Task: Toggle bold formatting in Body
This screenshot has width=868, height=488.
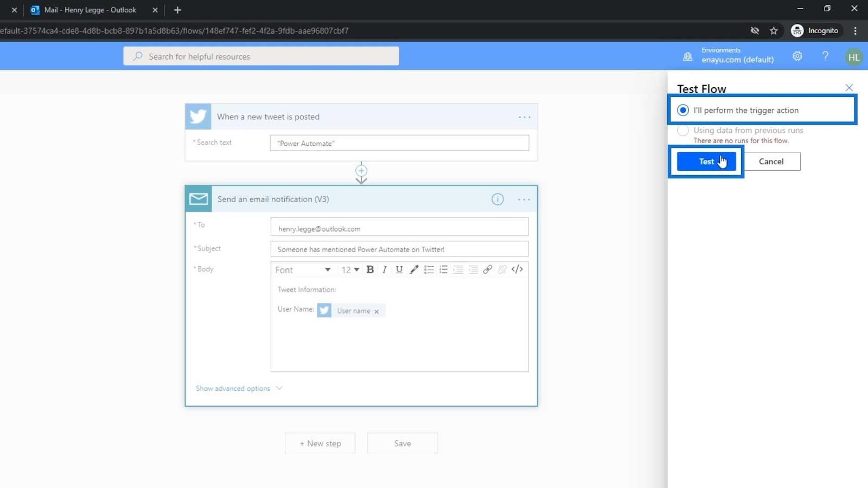Action: [370, 269]
